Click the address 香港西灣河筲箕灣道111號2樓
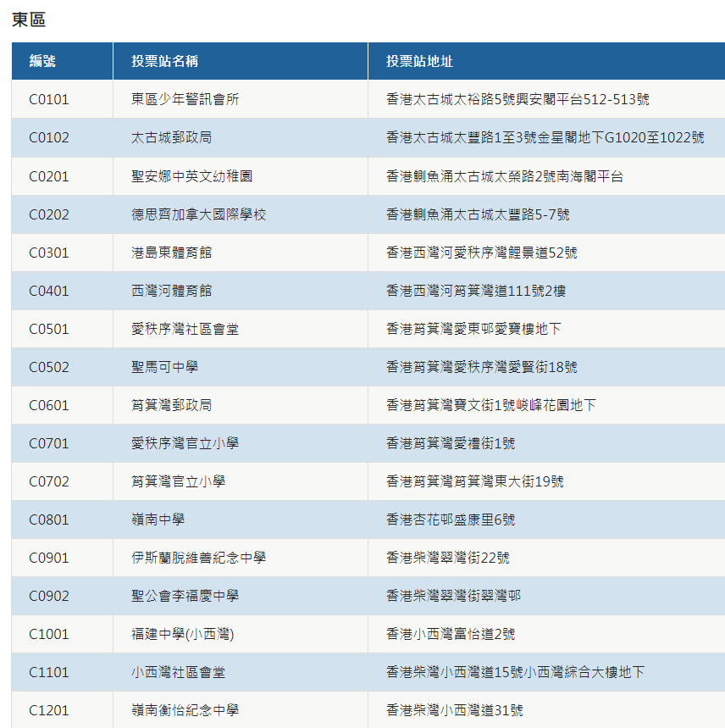 pos(476,291)
